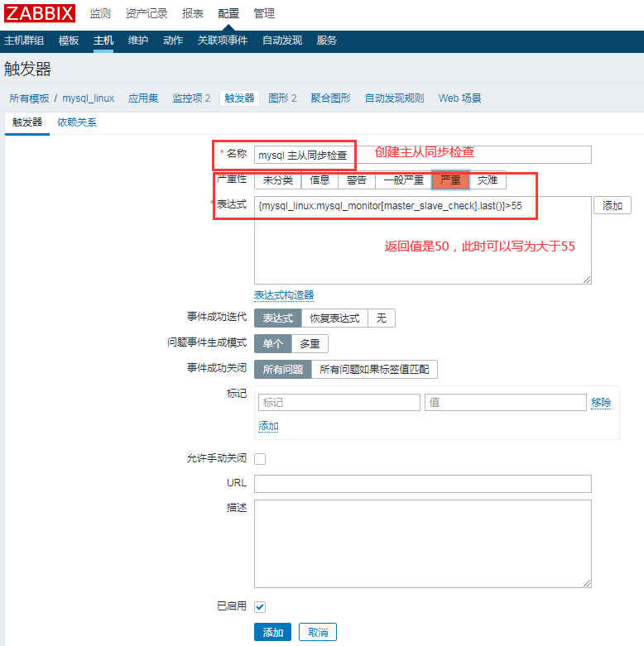
Task: Click the blue 添加 submit button
Action: point(272,632)
